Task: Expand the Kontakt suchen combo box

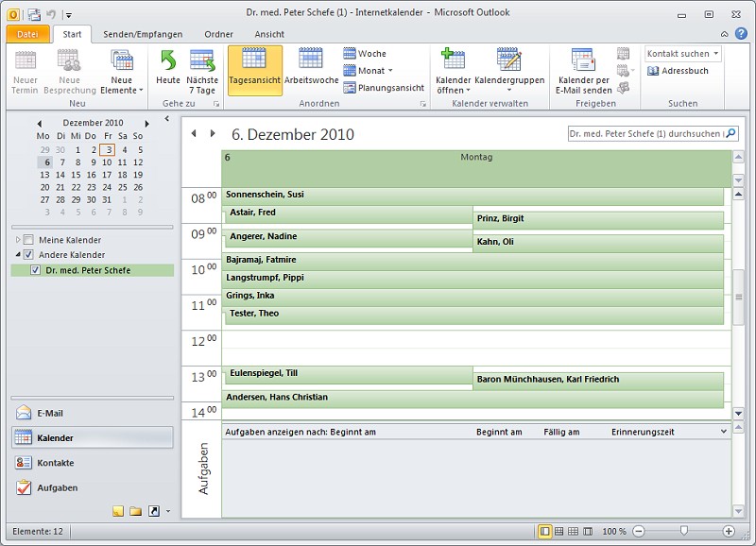Action: pos(715,54)
